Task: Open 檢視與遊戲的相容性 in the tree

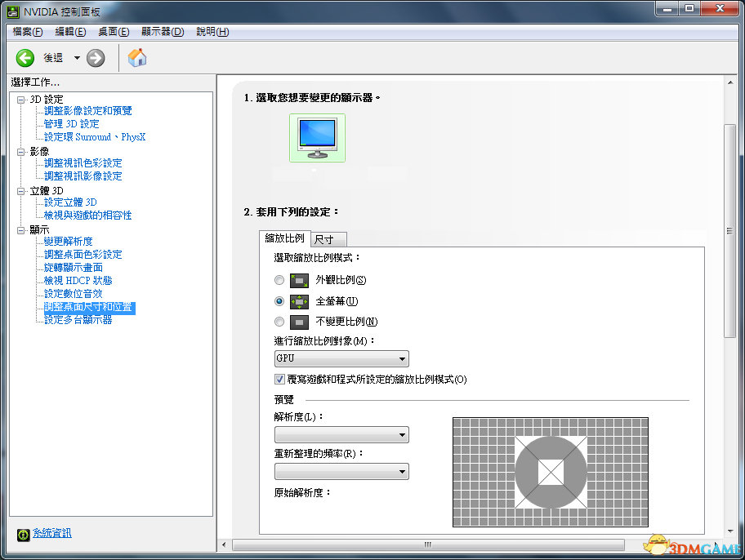Action: pos(88,216)
